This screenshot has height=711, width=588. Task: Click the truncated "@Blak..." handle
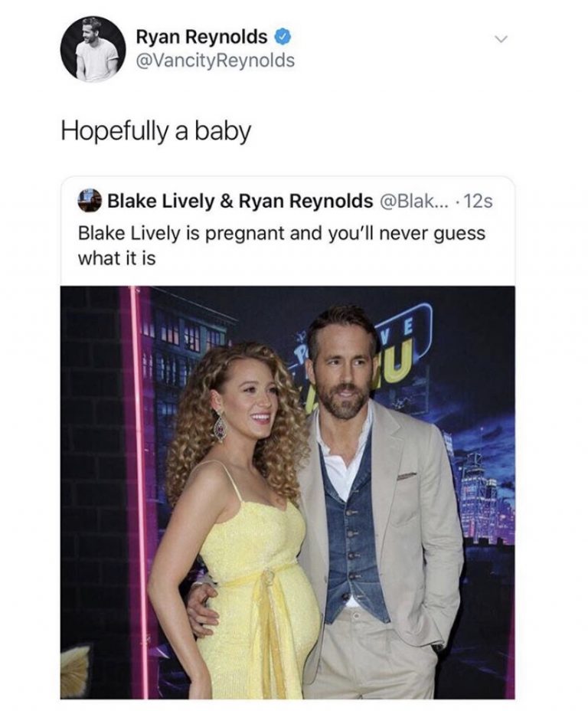pos(413,201)
